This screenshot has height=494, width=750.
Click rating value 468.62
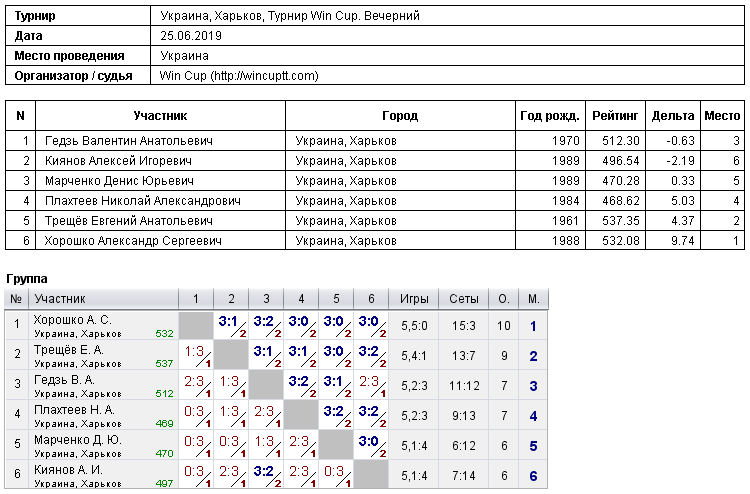click(621, 201)
